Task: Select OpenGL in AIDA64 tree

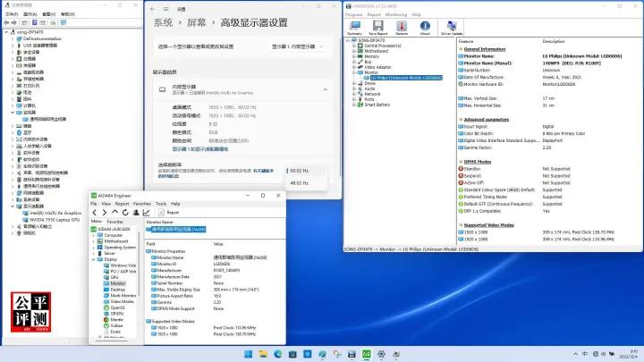Action: coord(117,307)
